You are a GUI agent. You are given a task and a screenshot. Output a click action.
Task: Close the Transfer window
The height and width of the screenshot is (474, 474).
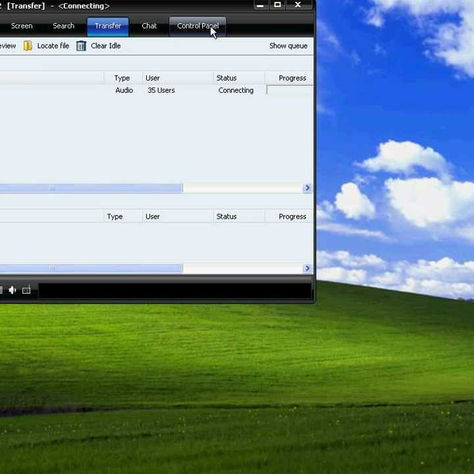(298, 5)
